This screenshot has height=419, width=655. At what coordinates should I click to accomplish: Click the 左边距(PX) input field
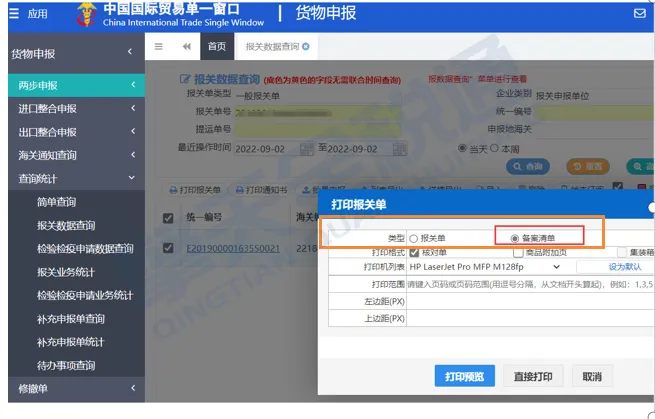[x=530, y=301]
